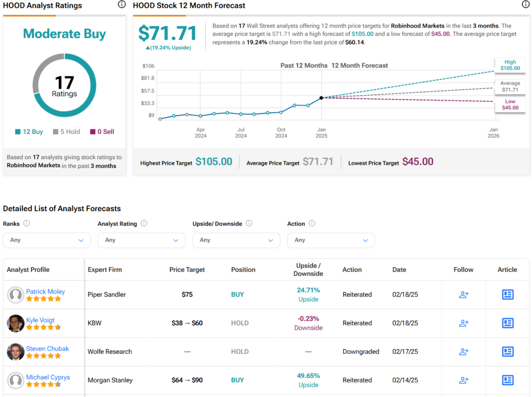This screenshot has height=397, width=532.
Task: Click Downgraded action for Wolfe Research
Action: click(x=361, y=351)
